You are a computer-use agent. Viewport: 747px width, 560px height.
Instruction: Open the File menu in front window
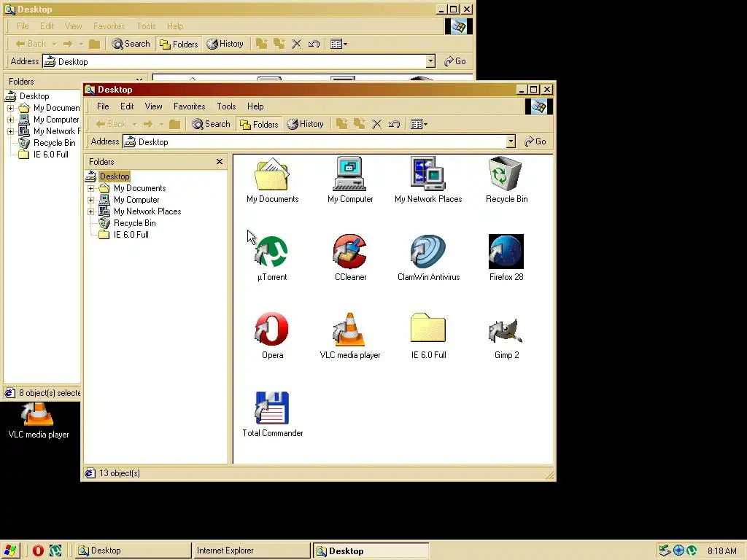point(103,106)
